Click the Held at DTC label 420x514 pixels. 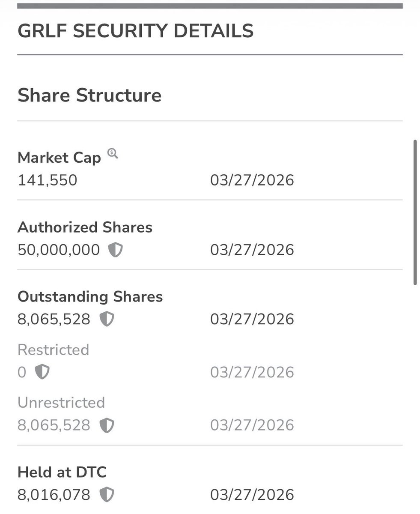tap(62, 472)
